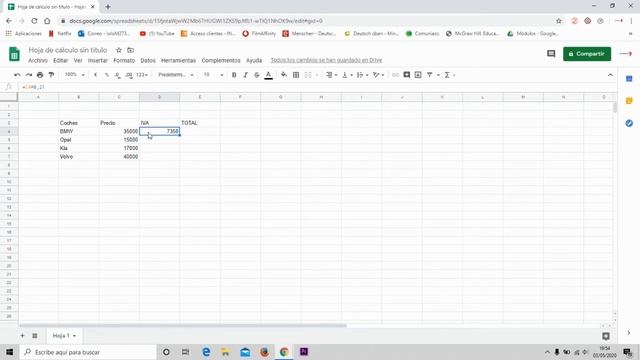Decrease decimal places

pos(118,75)
